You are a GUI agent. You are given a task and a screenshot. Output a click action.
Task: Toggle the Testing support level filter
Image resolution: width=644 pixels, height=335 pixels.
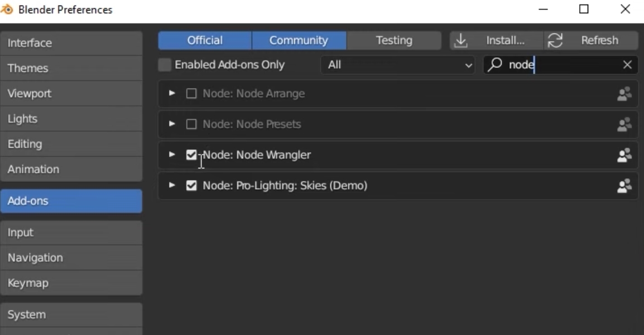(x=394, y=40)
